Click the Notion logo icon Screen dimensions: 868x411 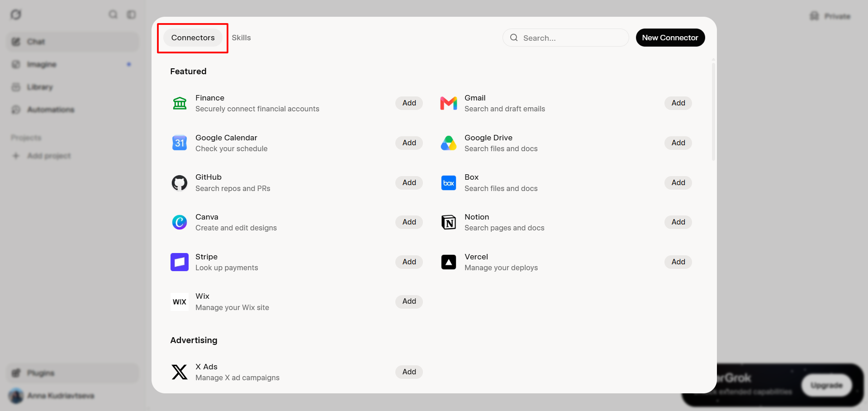click(x=449, y=222)
